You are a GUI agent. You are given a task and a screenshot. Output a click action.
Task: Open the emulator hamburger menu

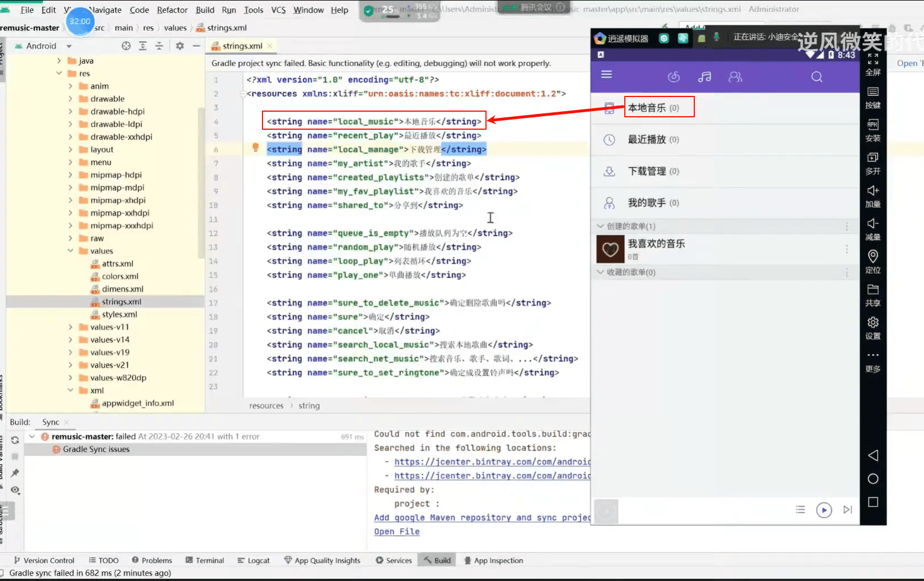click(x=607, y=74)
